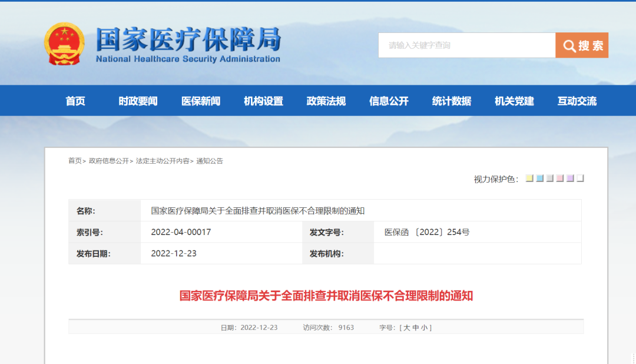Image resolution: width=636 pixels, height=364 pixels.
Task: Select the 统计数据 navigation item
Action: point(450,101)
